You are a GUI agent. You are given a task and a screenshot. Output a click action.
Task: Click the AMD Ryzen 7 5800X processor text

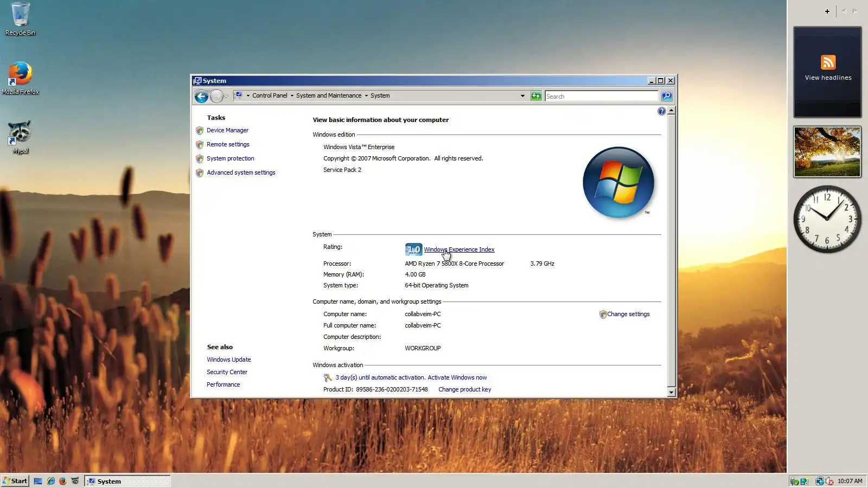[x=454, y=264]
